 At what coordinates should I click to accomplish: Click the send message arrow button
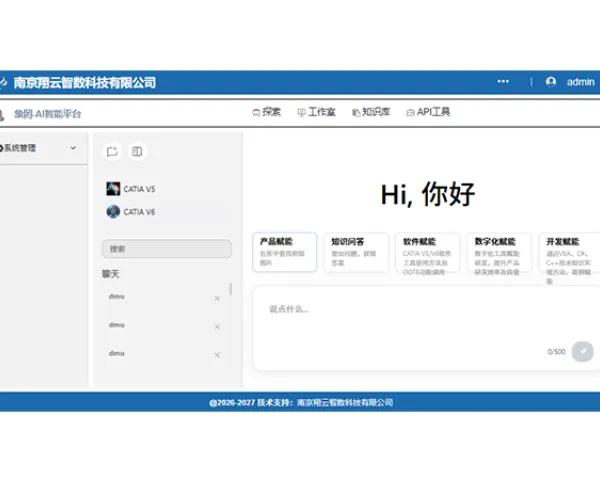click(x=582, y=351)
